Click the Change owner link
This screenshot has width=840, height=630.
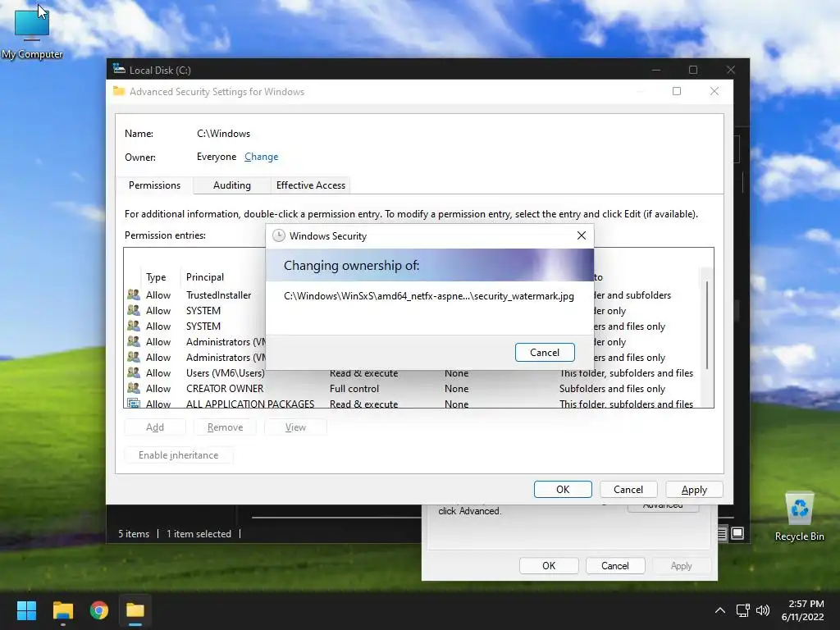262,157
